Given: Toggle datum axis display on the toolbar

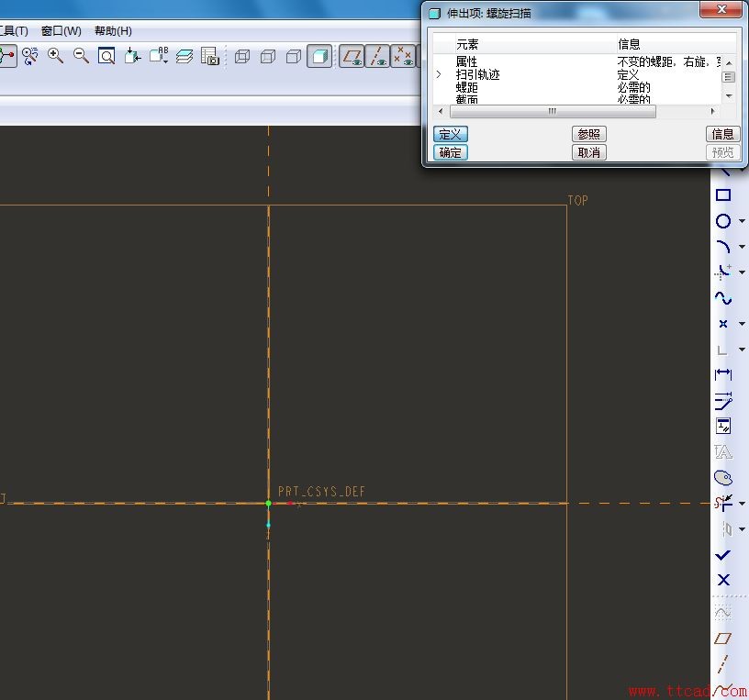Looking at the screenshot, I should (377, 56).
